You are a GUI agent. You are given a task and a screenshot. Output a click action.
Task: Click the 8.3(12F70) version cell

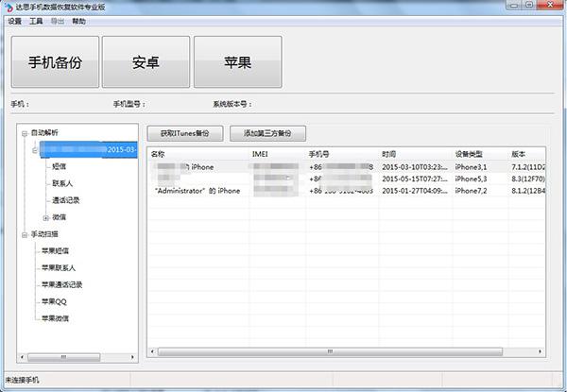click(528, 179)
